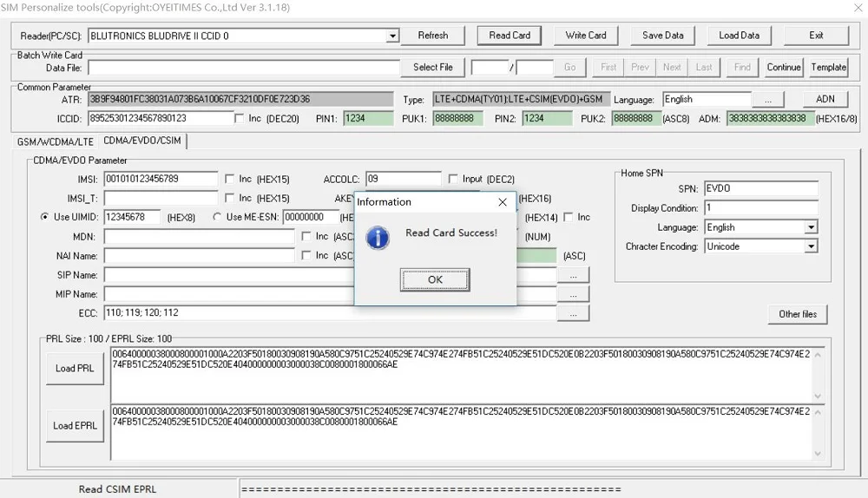Click the Load EPRL button
Viewport: 868px width, 498px height.
[x=75, y=425]
